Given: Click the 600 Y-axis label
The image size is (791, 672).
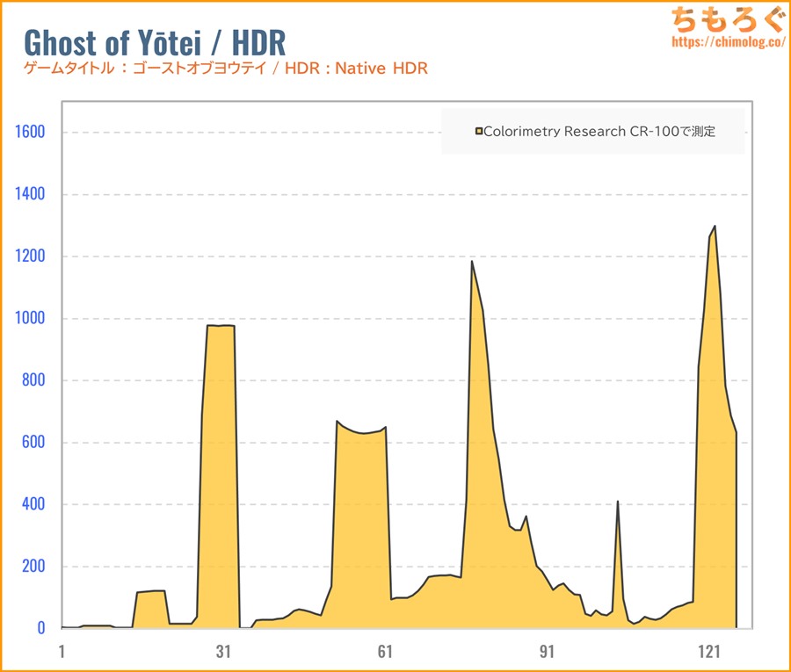Looking at the screenshot, I should pos(32,443).
